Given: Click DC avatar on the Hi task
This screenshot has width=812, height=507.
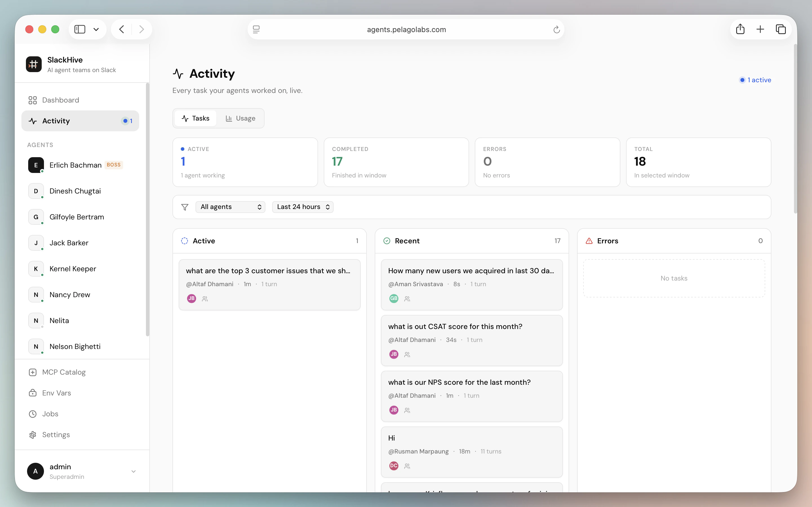Looking at the screenshot, I should 394,466.
